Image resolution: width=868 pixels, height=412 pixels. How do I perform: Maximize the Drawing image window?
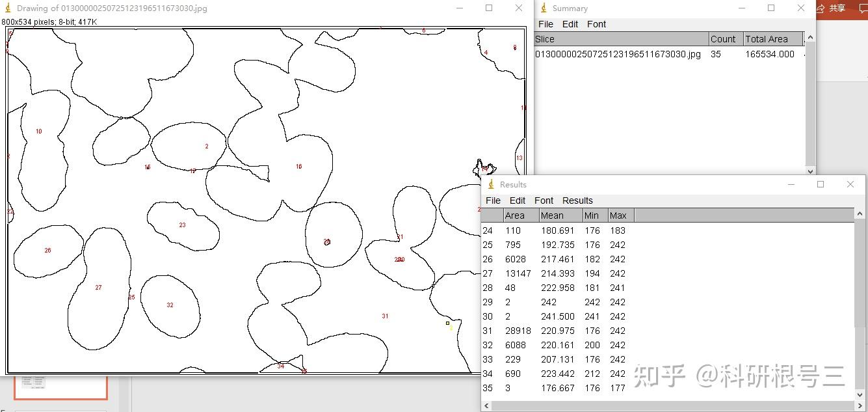[489, 8]
